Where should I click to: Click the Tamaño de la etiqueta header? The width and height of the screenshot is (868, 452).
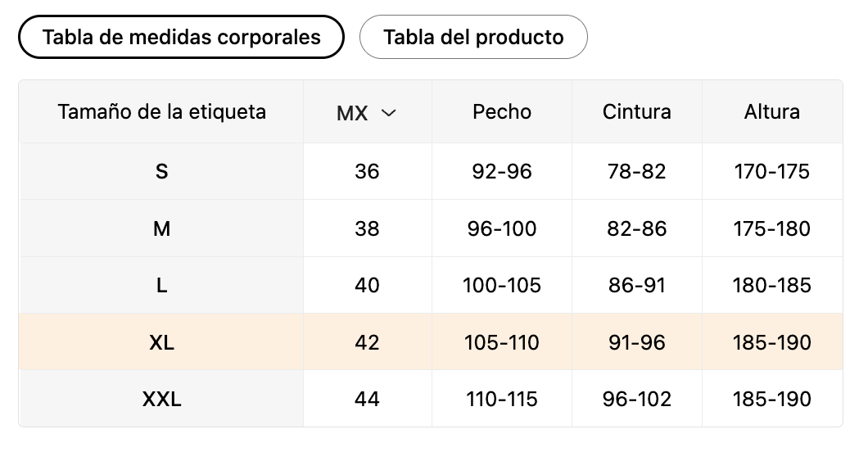[x=161, y=111]
